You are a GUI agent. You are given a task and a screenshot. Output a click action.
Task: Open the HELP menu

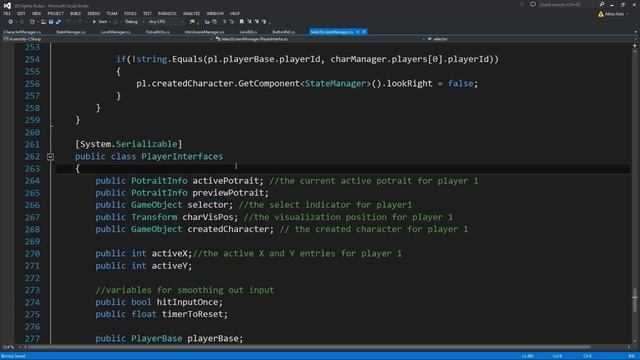tap(235, 13)
